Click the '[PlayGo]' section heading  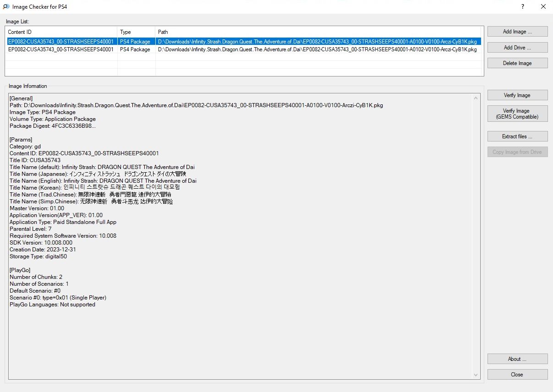[x=20, y=270]
